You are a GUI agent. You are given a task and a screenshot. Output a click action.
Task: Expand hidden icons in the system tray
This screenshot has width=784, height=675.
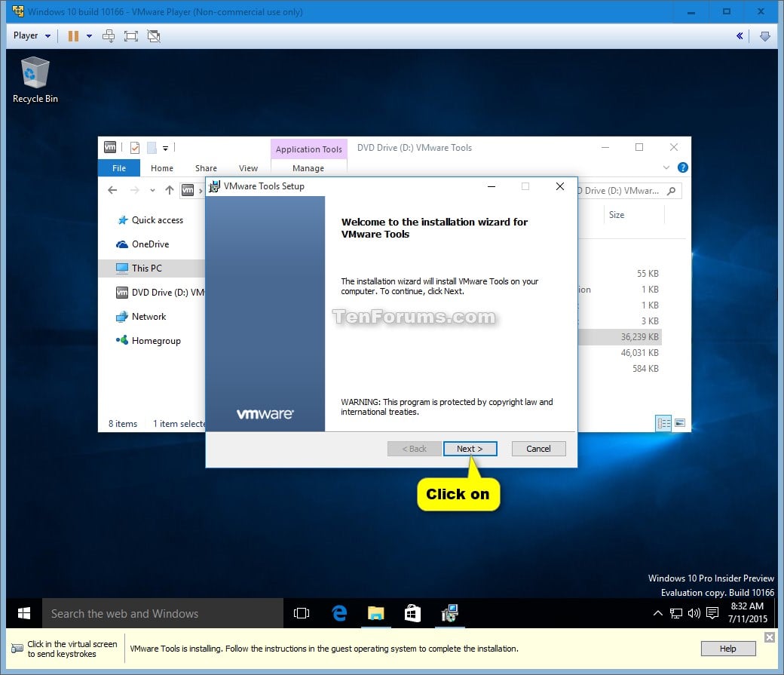click(x=658, y=613)
